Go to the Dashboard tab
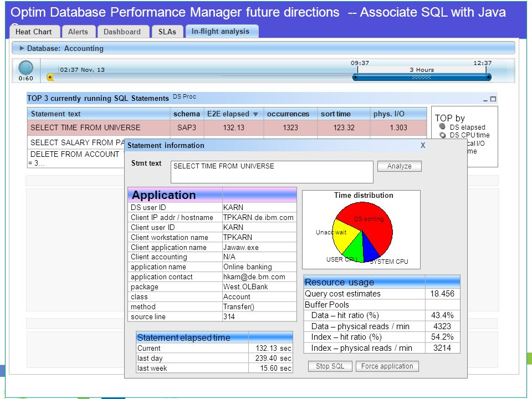Viewport: 532px width, 399px height. (122, 32)
